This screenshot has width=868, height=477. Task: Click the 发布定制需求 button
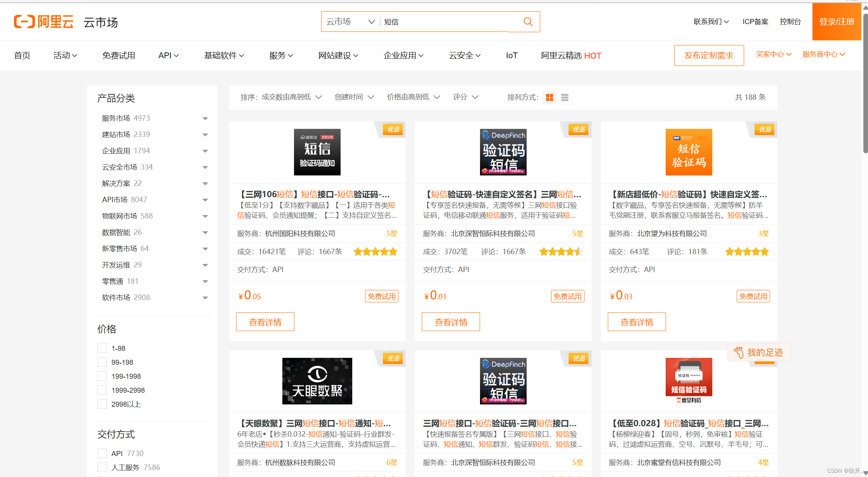709,55
